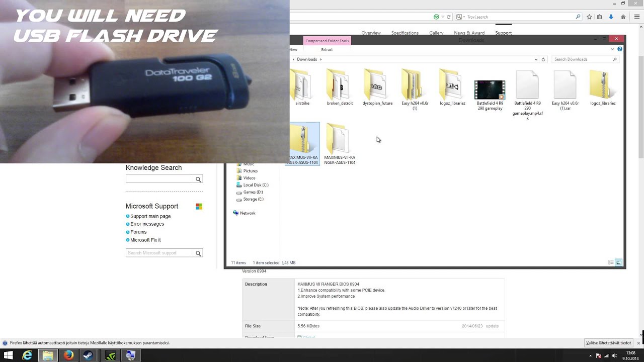Open Explorer help question mark icon
Screen dimensions: 644x362
click(620, 49)
